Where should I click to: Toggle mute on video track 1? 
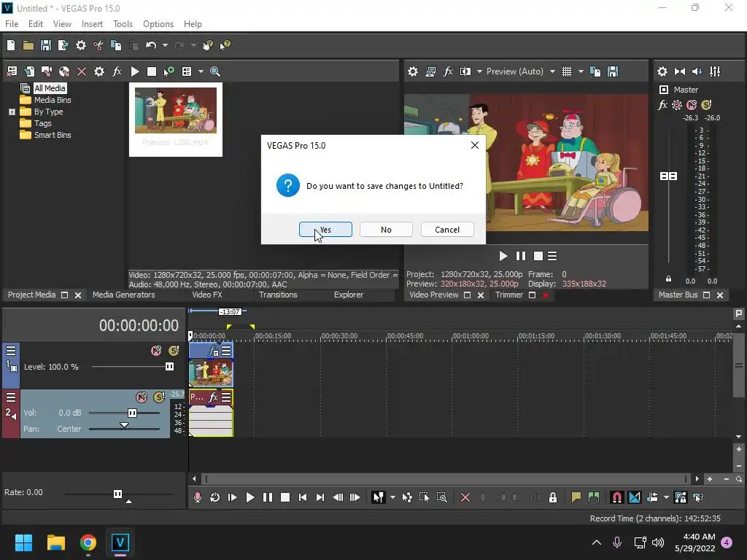(156, 351)
